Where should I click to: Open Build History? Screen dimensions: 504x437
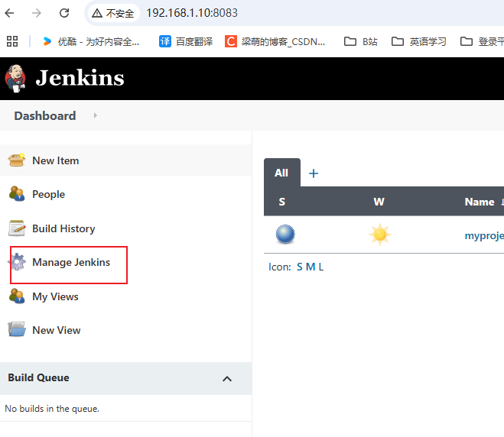point(63,228)
